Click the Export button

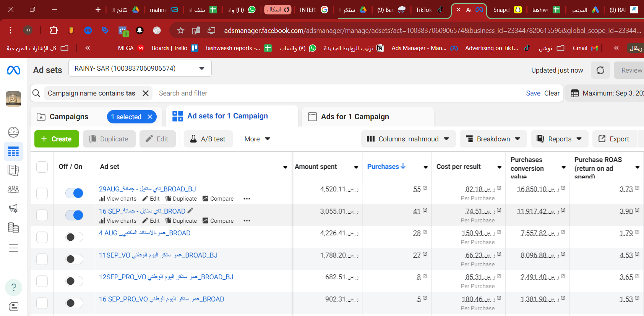[x=614, y=139]
